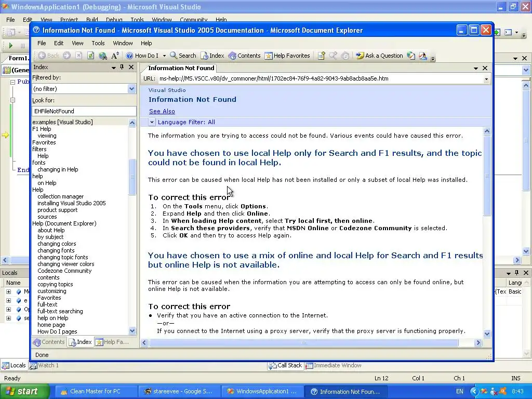The height and width of the screenshot is (399, 532).
Task: Click the horizontal scrollbar thumb in help page
Action: [303, 343]
